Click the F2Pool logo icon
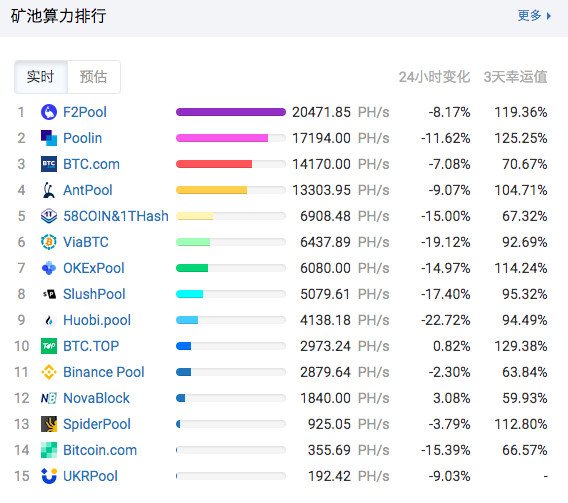 [49, 112]
